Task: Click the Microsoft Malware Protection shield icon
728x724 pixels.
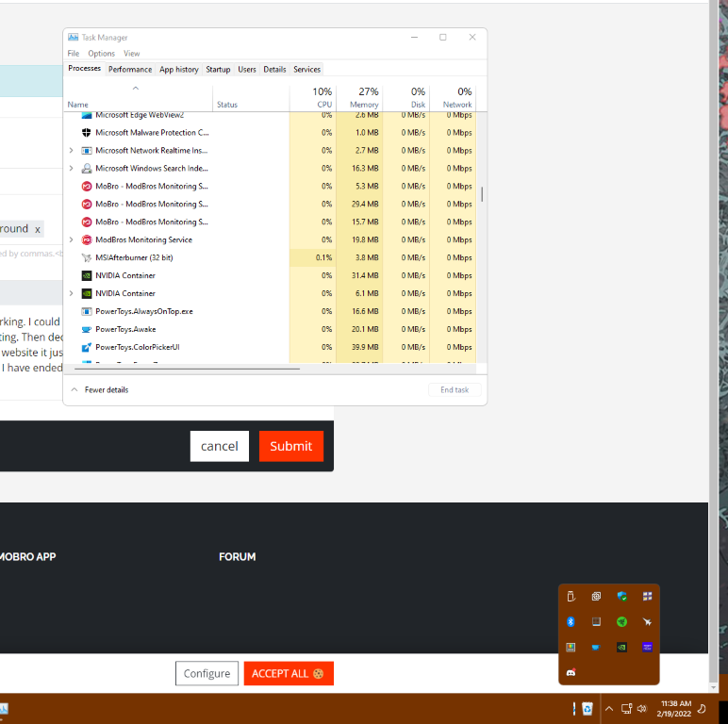Action: point(87,133)
